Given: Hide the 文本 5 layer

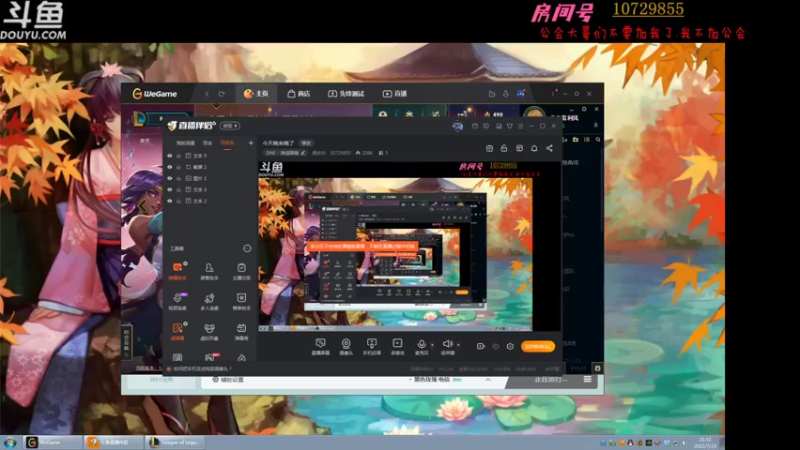Looking at the screenshot, I should pyautogui.click(x=170, y=156).
